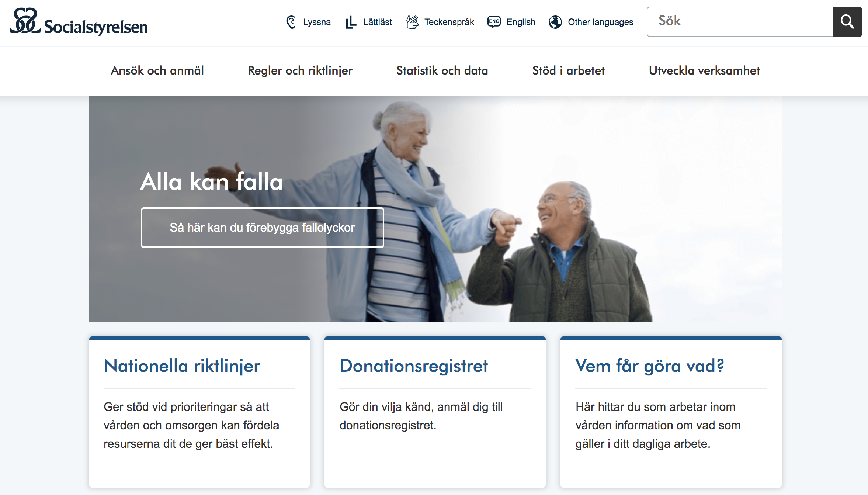The image size is (868, 495).
Task: Click the Socialstyrelsen wordmark text
Action: [96, 27]
